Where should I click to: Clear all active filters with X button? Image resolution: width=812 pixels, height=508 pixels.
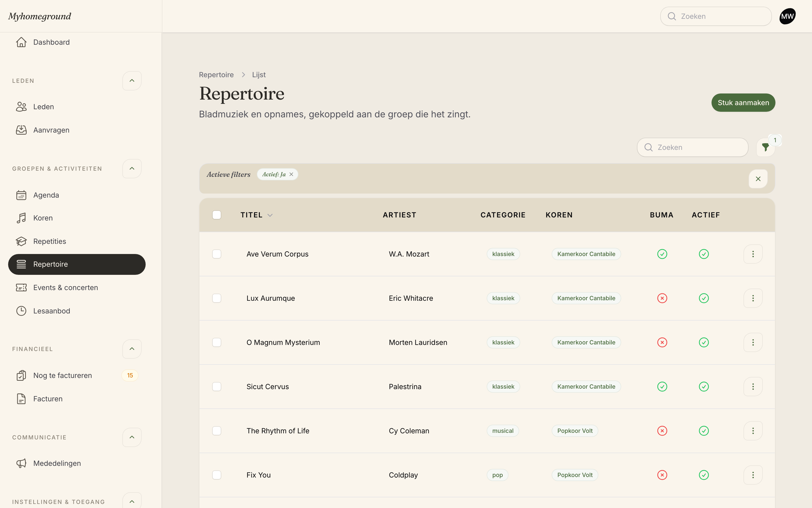coord(758,179)
